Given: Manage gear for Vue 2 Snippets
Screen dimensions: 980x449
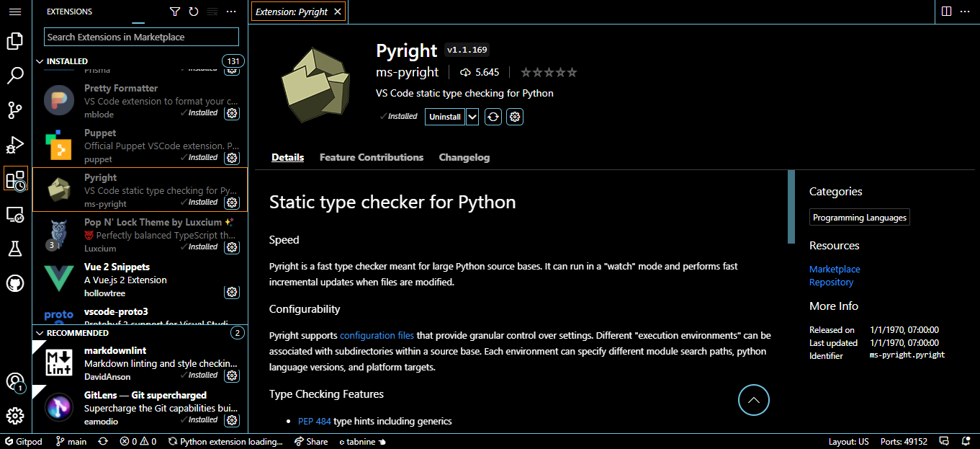Looking at the screenshot, I should tap(232, 292).
